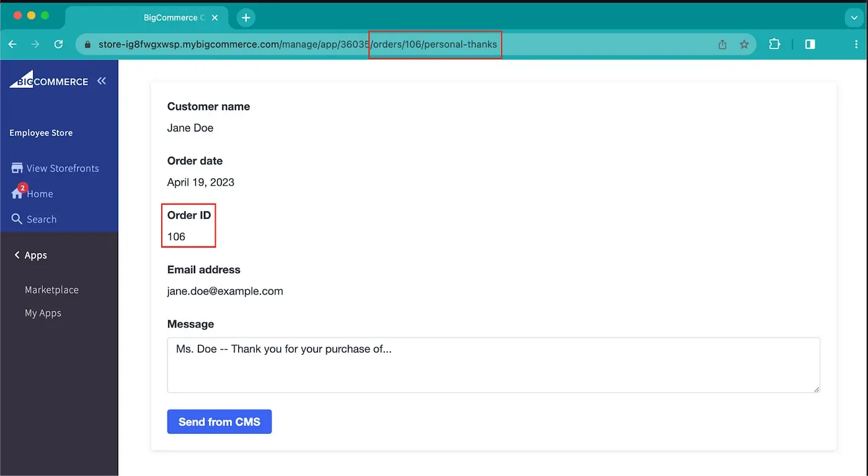Reload the page with the refresh icon
Screen dimensions: 868x476
(x=59, y=45)
